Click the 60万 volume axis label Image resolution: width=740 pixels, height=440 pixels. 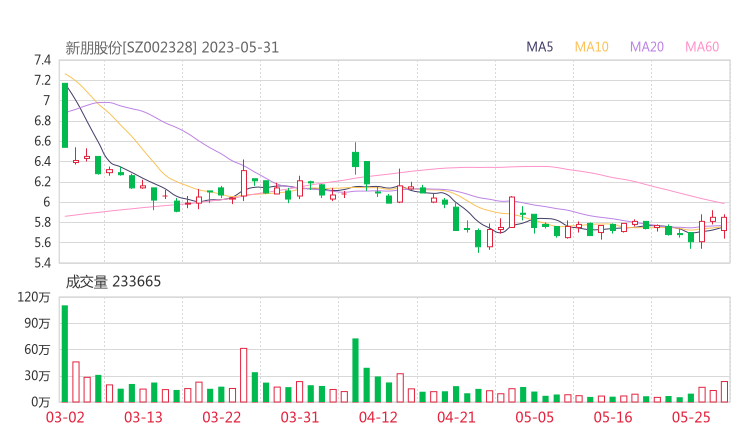coord(37,350)
